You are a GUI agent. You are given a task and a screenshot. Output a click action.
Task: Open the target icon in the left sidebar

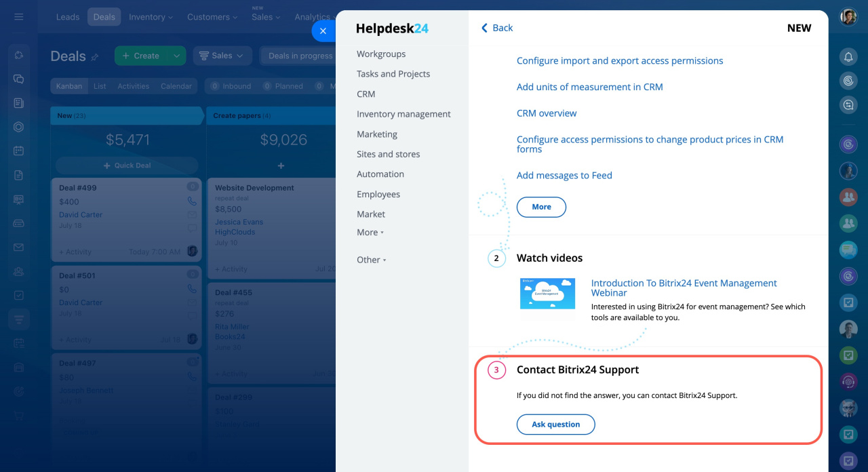(x=19, y=391)
